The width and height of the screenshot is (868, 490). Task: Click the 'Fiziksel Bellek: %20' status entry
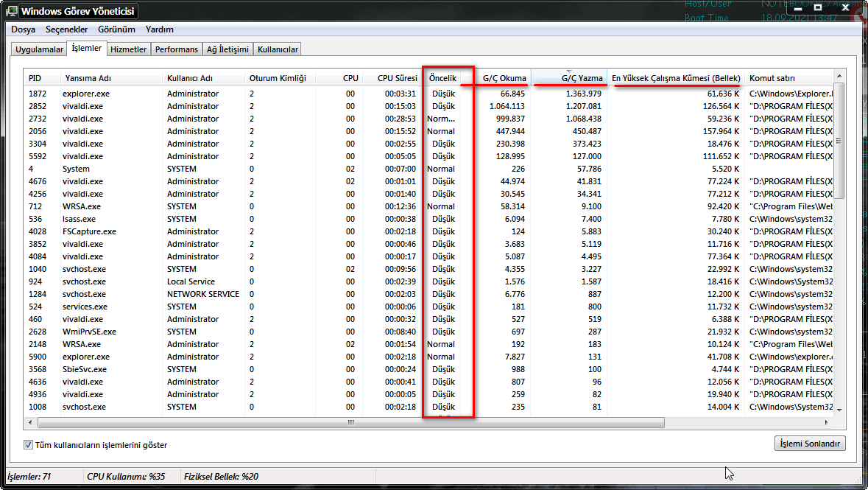(221, 477)
